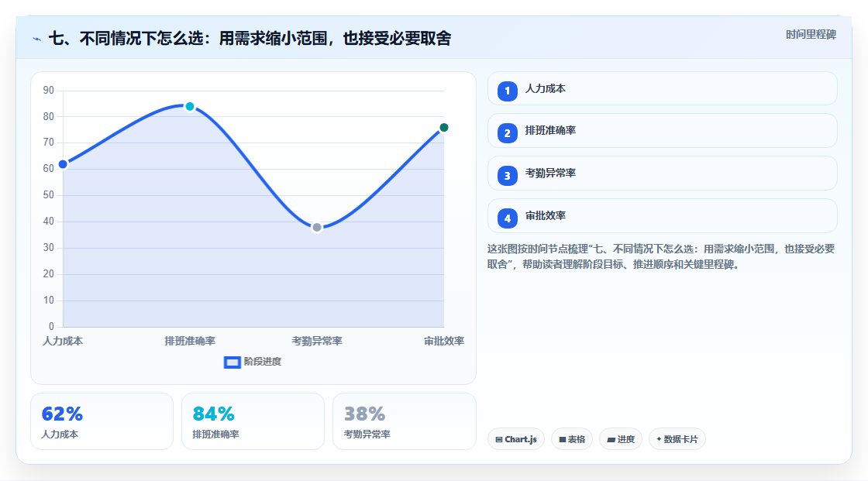This screenshot has height=481, width=868.
Task: Select the 排班准确率 peak data point
Action: coord(190,106)
